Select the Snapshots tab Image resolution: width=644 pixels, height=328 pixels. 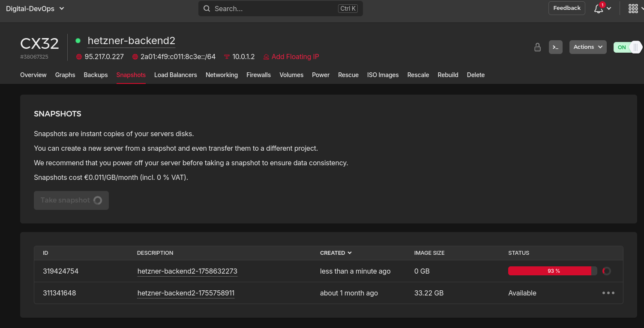tap(131, 75)
